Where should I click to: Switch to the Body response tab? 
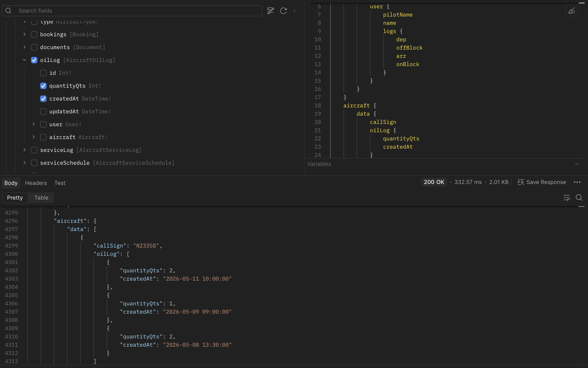(11, 183)
